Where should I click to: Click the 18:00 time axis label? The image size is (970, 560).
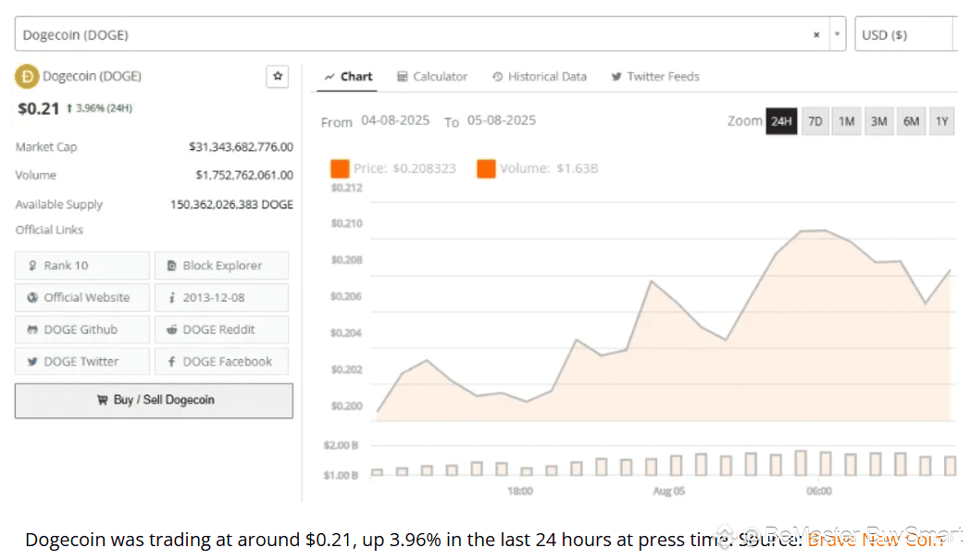click(519, 491)
